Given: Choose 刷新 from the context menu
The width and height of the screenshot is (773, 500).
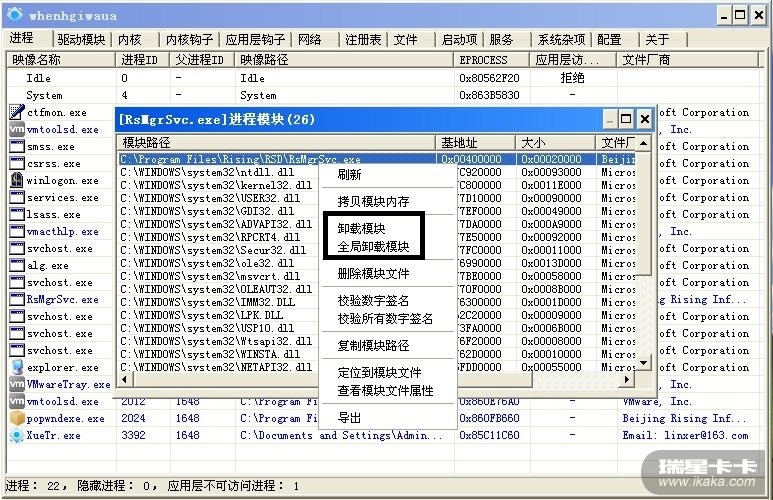Looking at the screenshot, I should pos(349,175).
